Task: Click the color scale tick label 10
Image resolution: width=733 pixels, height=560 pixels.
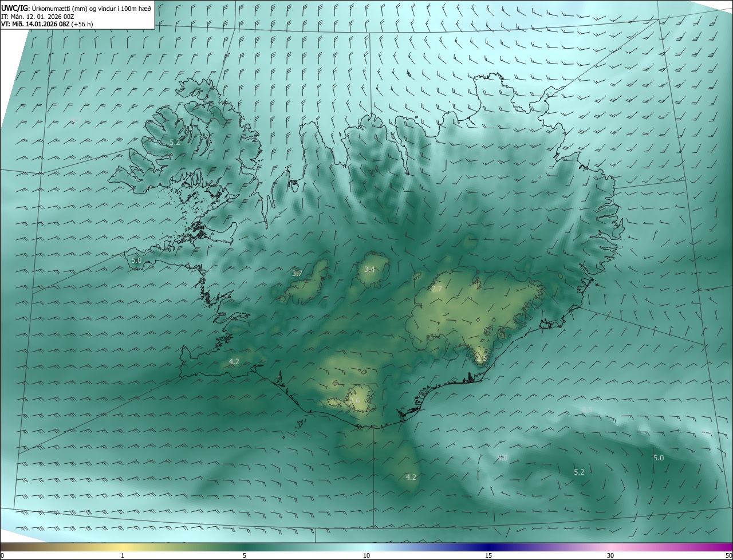Action: click(x=366, y=555)
